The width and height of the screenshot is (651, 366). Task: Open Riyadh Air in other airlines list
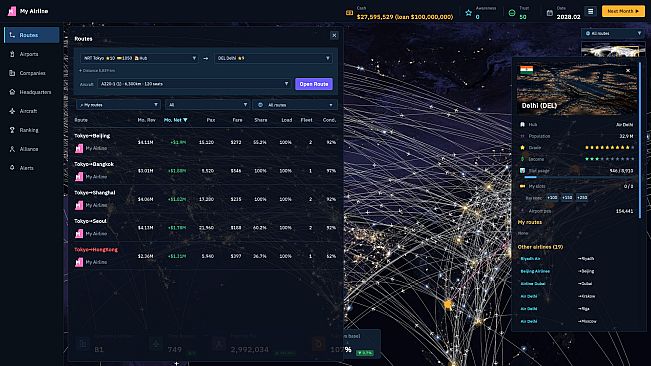tap(530, 259)
